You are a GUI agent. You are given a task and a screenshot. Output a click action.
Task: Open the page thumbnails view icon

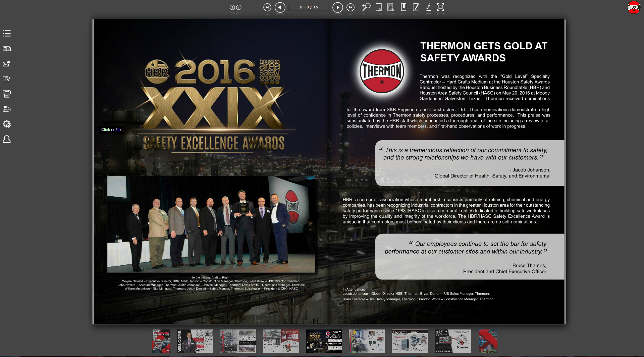pyautogui.click(x=7, y=49)
